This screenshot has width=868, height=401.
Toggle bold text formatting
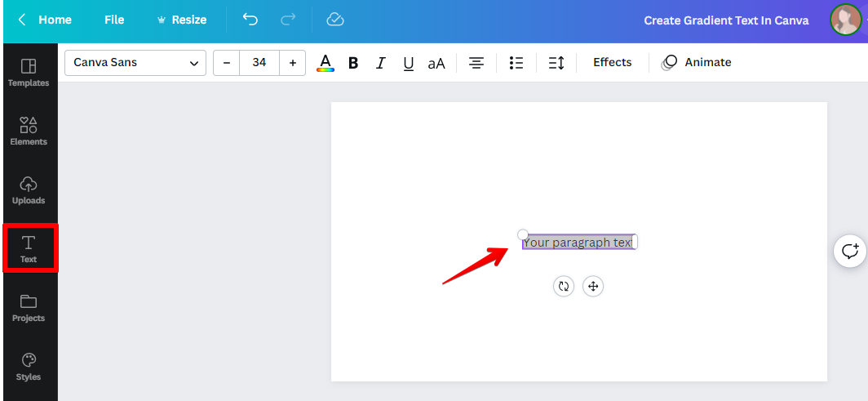(353, 63)
